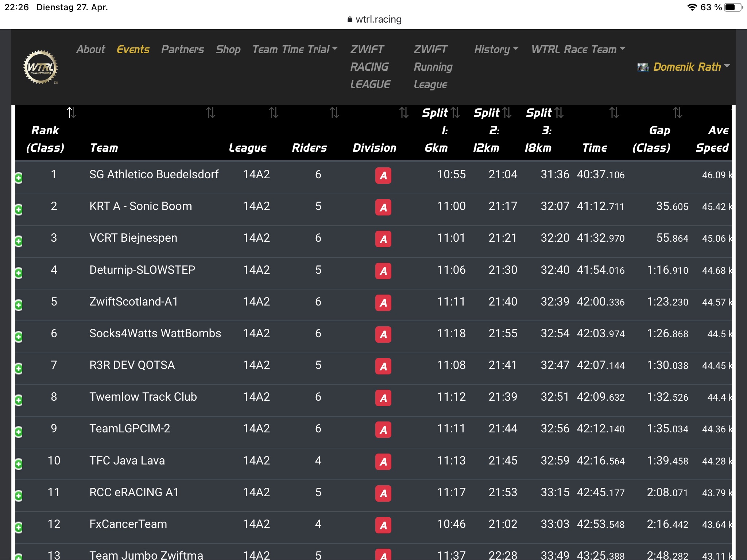Expand the WTRL Race Team dropdown

[x=578, y=49]
